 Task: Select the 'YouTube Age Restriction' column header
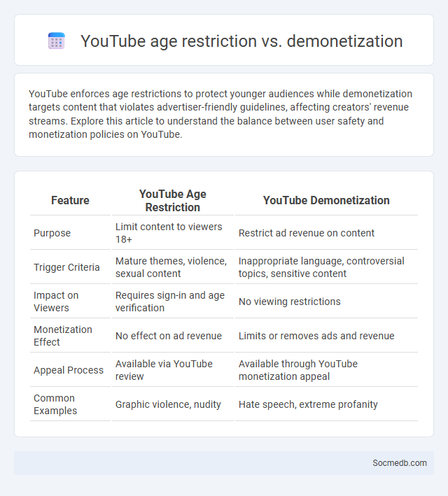point(173,201)
